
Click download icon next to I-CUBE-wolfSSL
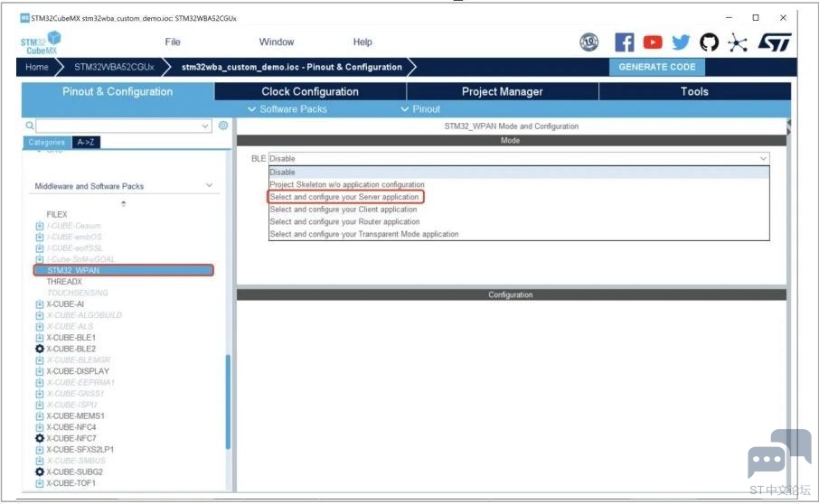pos(39,247)
